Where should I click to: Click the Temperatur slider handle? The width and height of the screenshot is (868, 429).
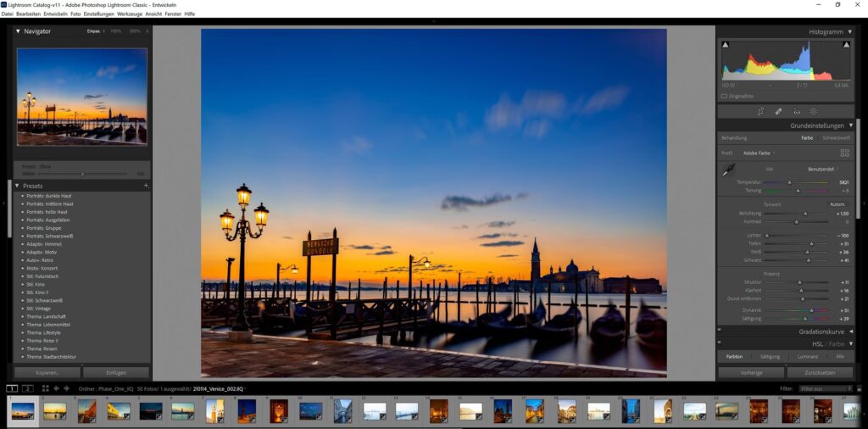789,182
